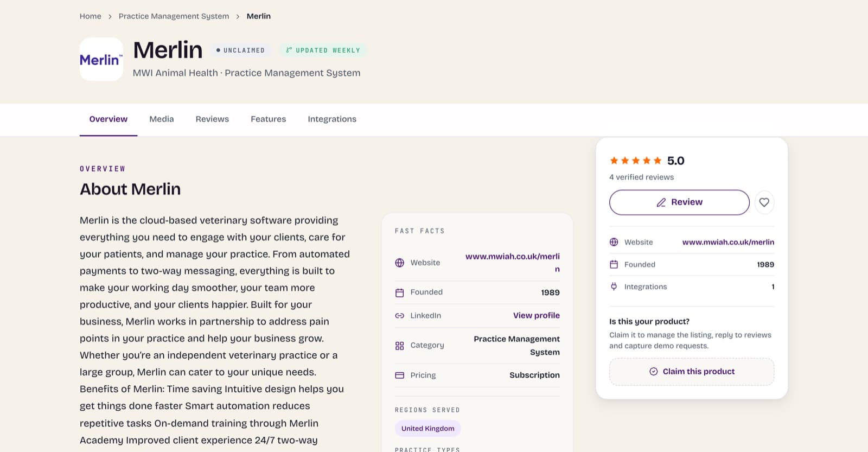Open the Features tab
The height and width of the screenshot is (452, 868).
coord(268,119)
